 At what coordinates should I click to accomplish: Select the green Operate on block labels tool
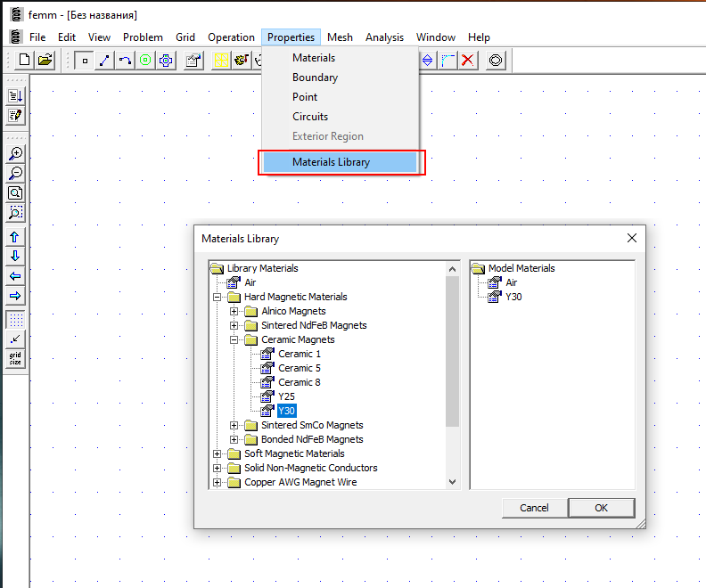[x=145, y=61]
